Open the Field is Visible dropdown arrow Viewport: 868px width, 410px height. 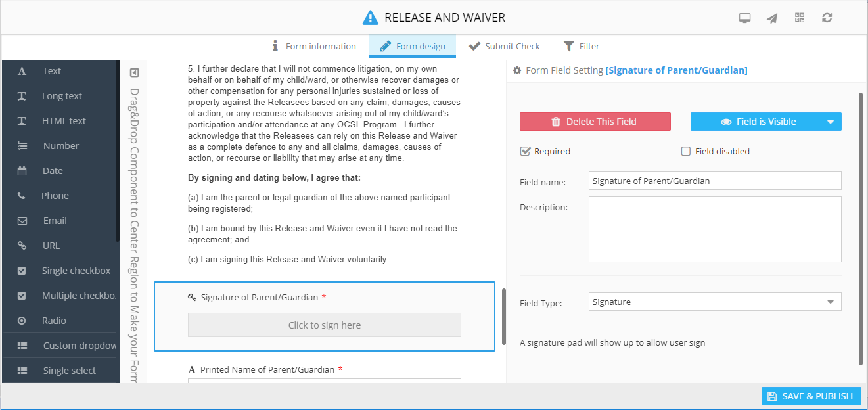831,122
